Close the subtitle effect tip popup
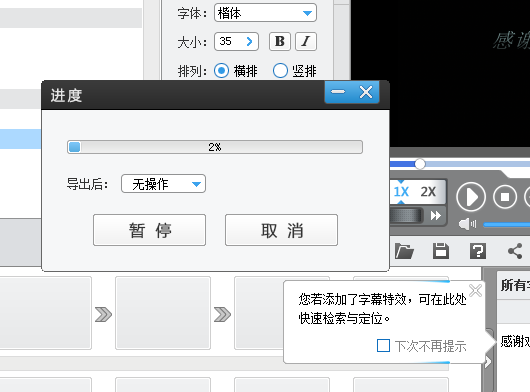The height and width of the screenshot is (392, 530). 476,290
